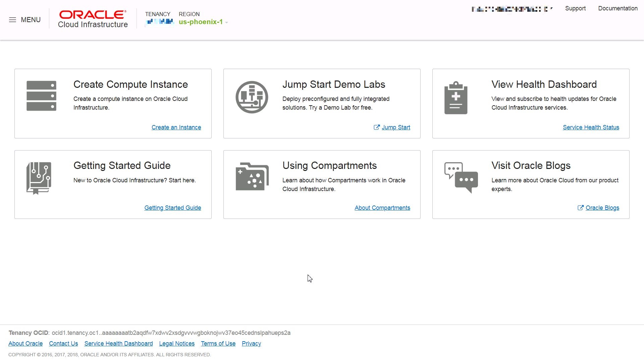This screenshot has width=644, height=362.
Task: Open the Service Health Status link
Action: point(591,127)
